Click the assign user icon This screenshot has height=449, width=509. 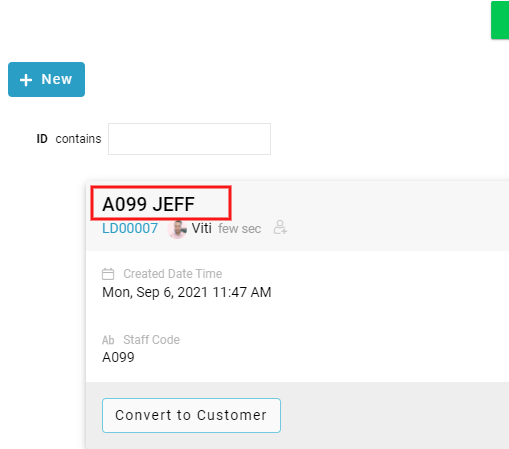[x=280, y=227]
